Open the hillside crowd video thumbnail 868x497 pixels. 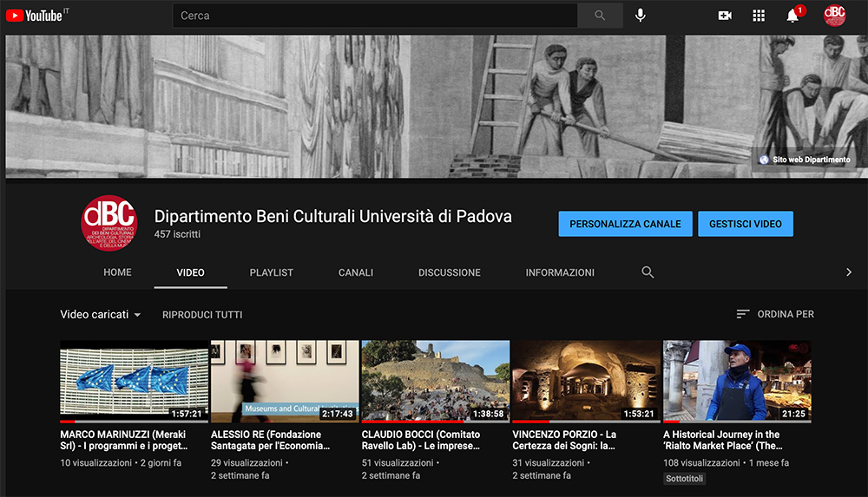[x=436, y=382]
